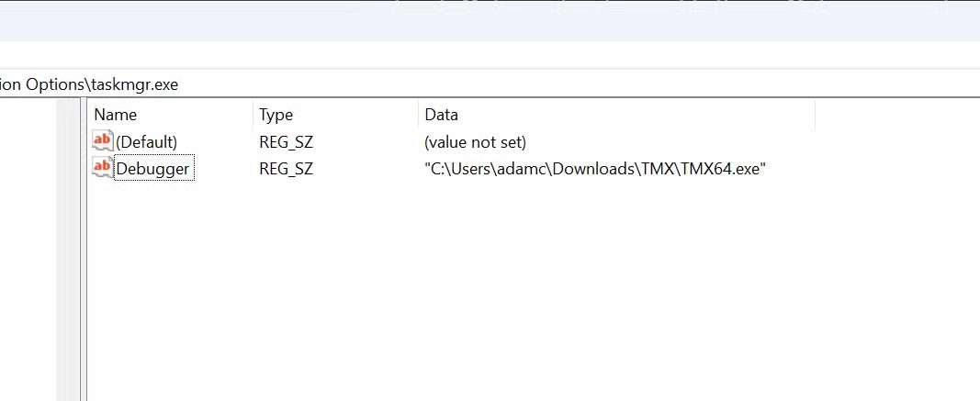Image resolution: width=980 pixels, height=401 pixels.
Task: Click the "(value not set)" data cell
Action: tap(476, 142)
